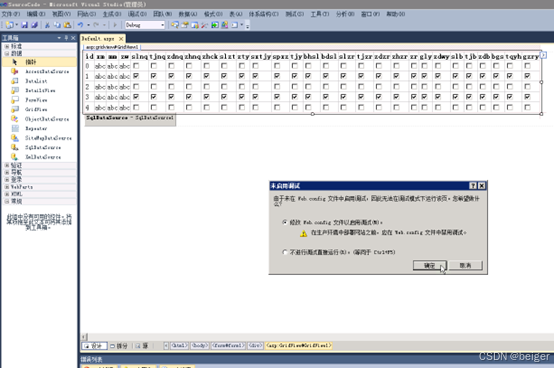Select SqlDataSource icon in toolbox

pyautogui.click(x=14, y=148)
